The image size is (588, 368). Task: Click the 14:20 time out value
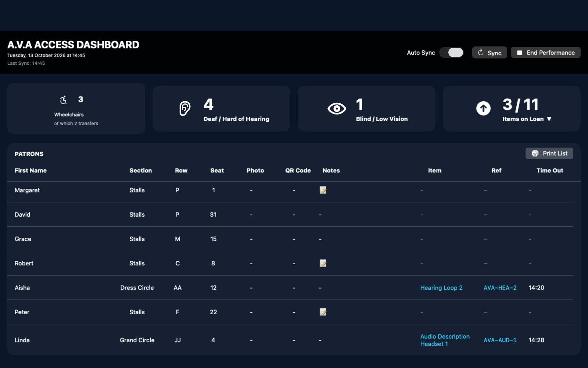[x=536, y=288]
